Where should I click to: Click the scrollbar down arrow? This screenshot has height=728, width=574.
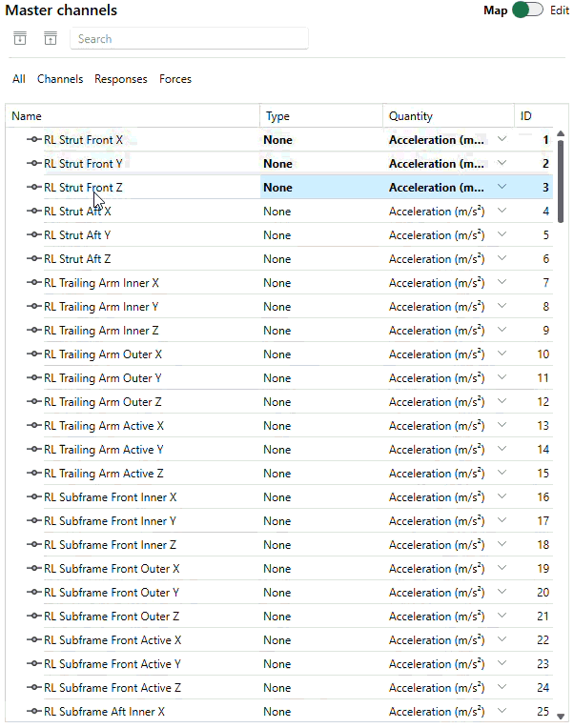pos(561,716)
